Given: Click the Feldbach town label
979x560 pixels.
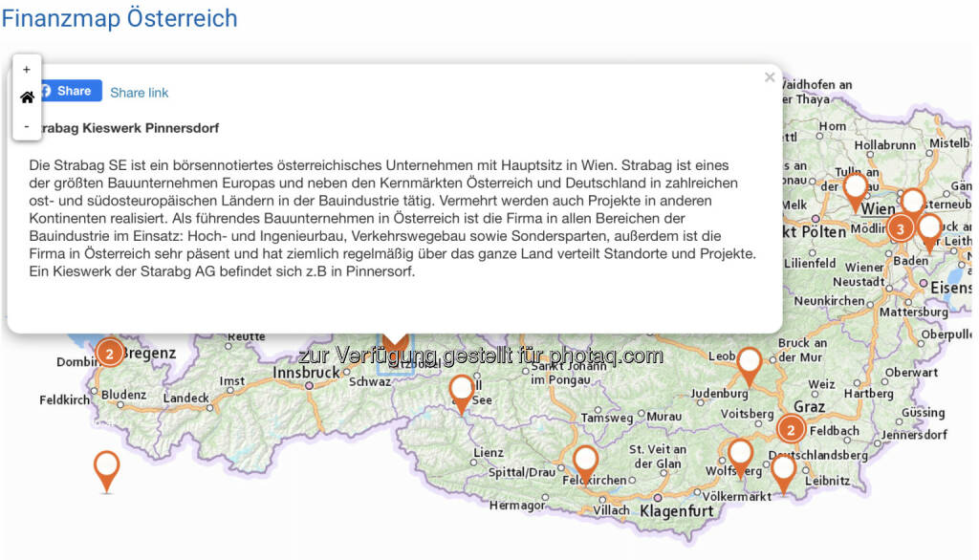Looking at the screenshot, I should pyautogui.click(x=834, y=431).
